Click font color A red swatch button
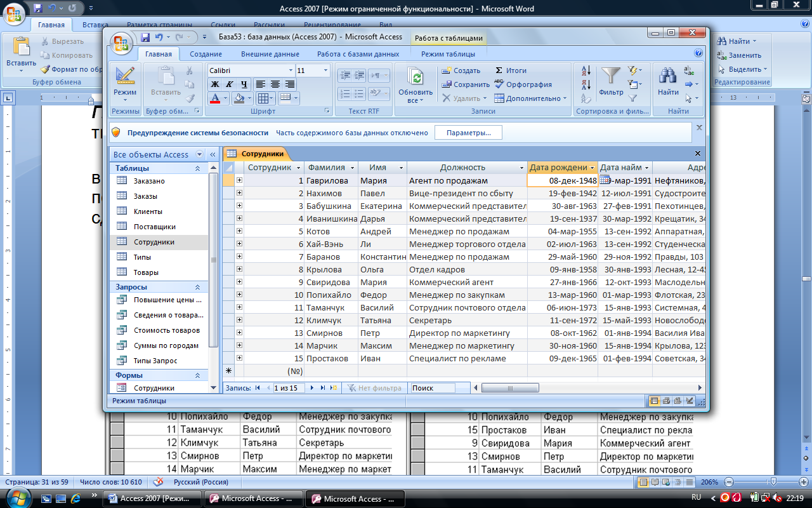This screenshot has height=508, width=812. [214, 98]
